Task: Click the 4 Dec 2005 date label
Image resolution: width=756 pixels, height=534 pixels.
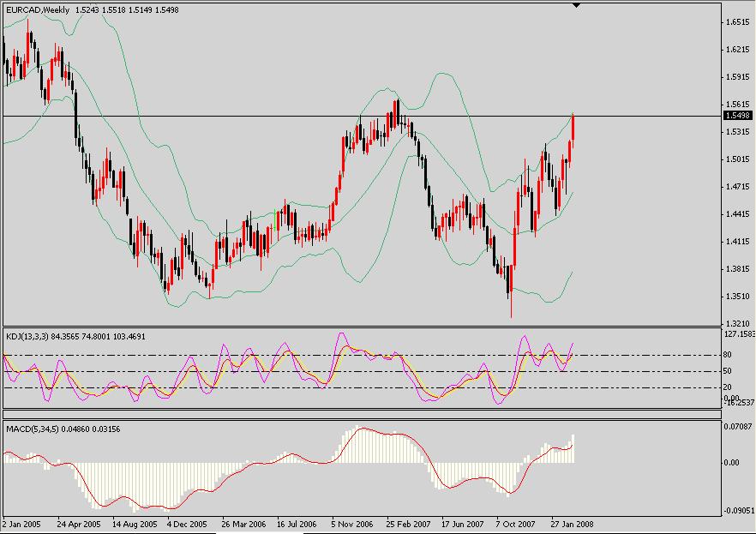Action: coord(187,525)
